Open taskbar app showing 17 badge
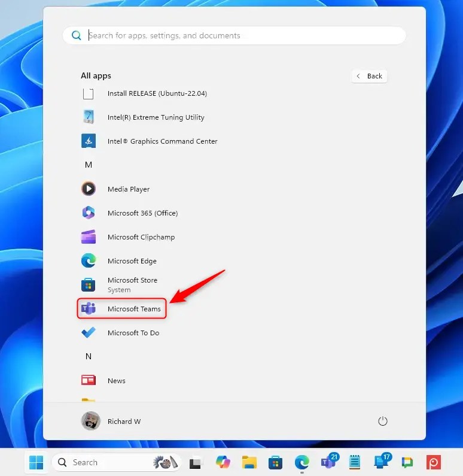 tap(382, 462)
